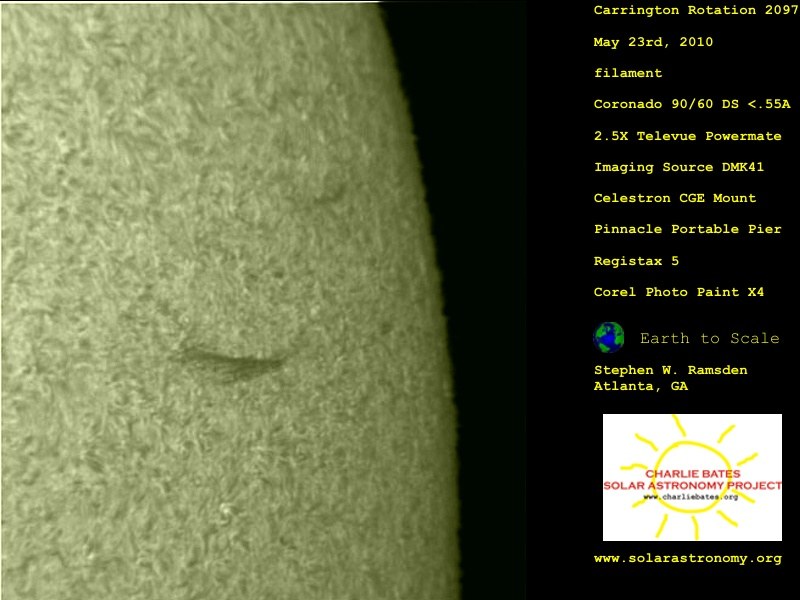Click 'Celestron CGE Mount' text
This screenshot has width=800, height=600.
pos(674,198)
